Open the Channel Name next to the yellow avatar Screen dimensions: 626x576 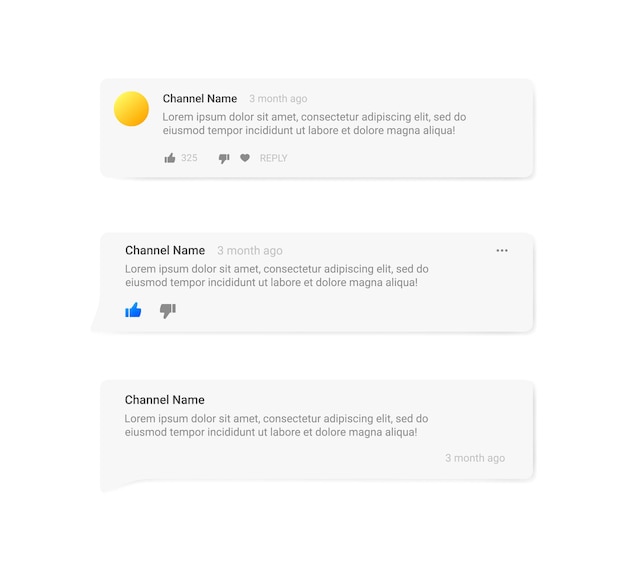pyautogui.click(x=200, y=99)
